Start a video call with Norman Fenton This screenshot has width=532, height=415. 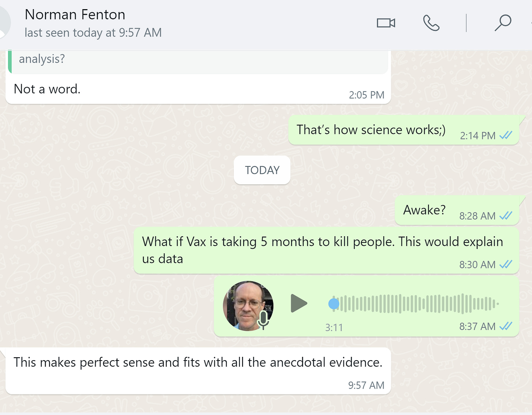(x=386, y=23)
